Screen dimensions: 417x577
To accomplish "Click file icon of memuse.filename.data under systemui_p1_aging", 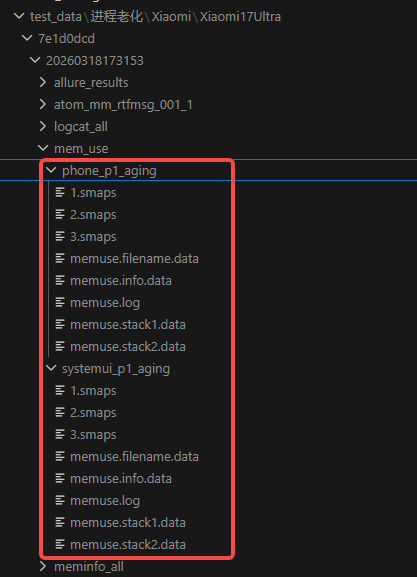I will (x=60, y=456).
